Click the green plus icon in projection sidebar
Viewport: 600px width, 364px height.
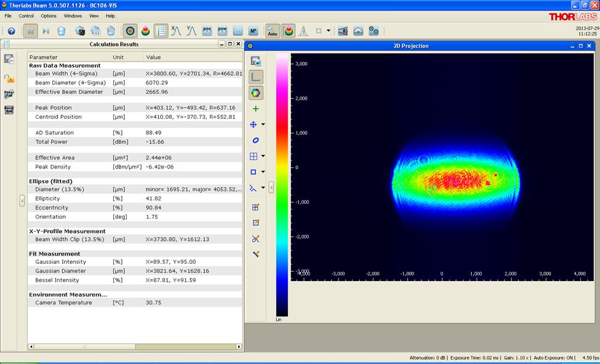point(255,109)
